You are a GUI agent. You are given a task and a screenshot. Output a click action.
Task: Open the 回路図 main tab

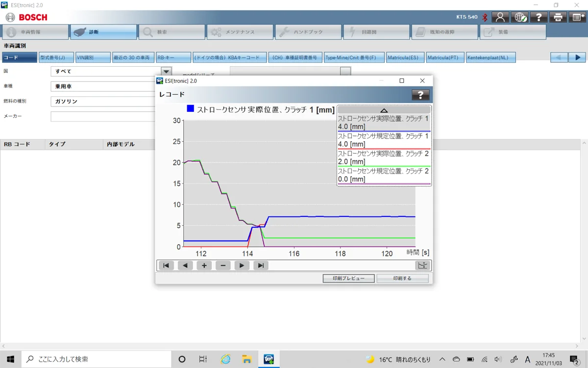pyautogui.click(x=376, y=32)
